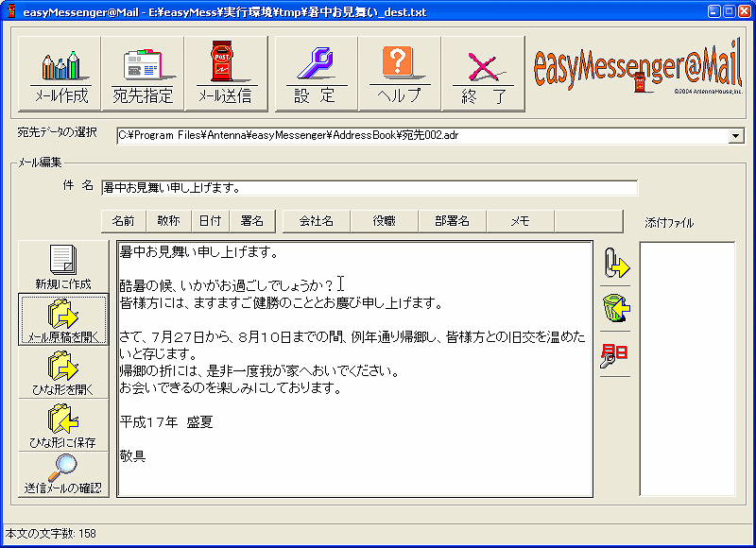
Task: Click line 帰郷の折には、是非一度我が家へ
Action: coord(259,371)
